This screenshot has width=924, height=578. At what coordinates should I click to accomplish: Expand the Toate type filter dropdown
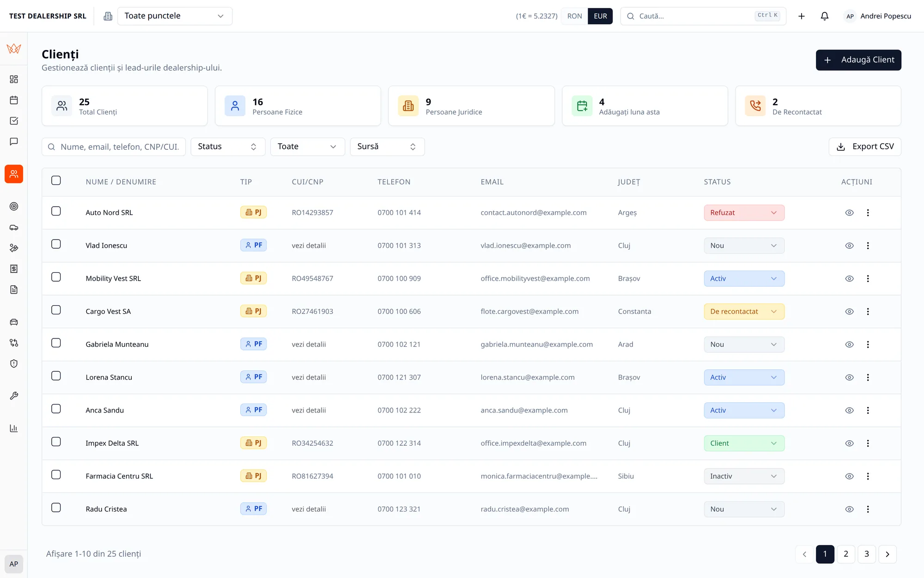(307, 147)
